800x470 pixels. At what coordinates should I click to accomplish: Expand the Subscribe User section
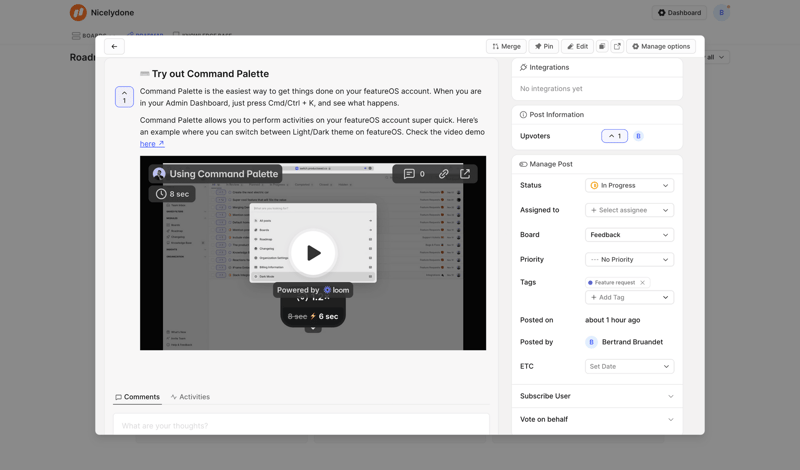click(x=596, y=396)
